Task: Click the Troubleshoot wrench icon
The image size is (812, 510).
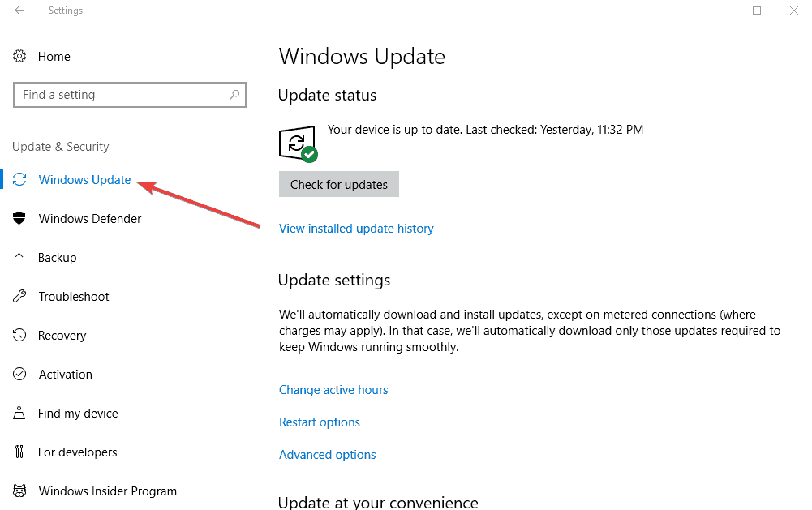Action: coord(19,296)
